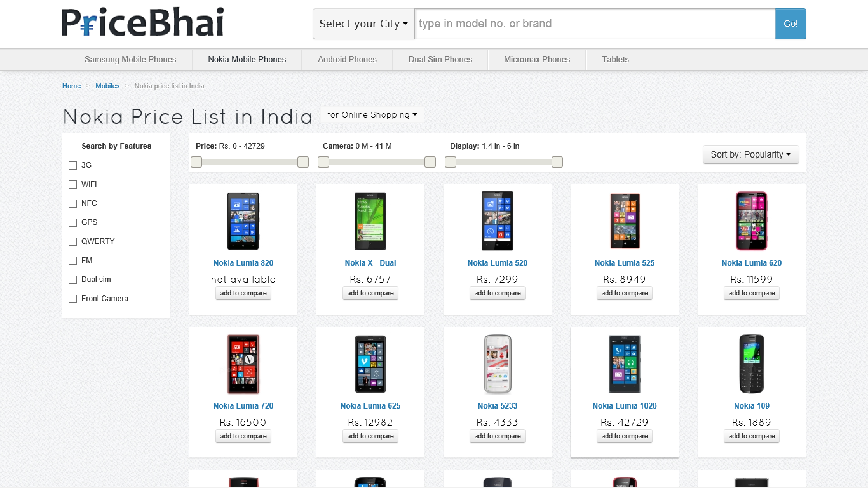Switch to Samsung Mobile Phones tab
868x488 pixels.
pos(130,59)
